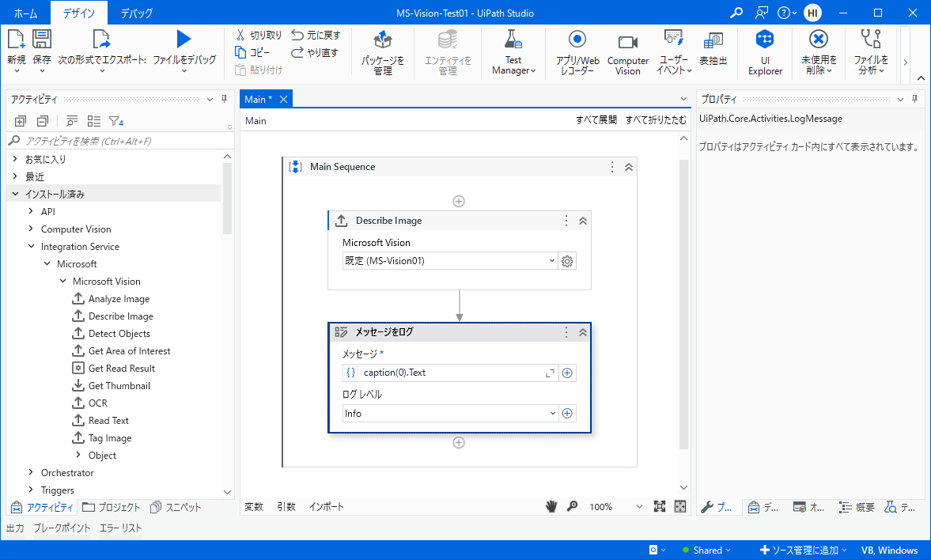The width and height of the screenshot is (931, 560).
Task: Click やり直す (Redo)
Action: tap(315, 52)
